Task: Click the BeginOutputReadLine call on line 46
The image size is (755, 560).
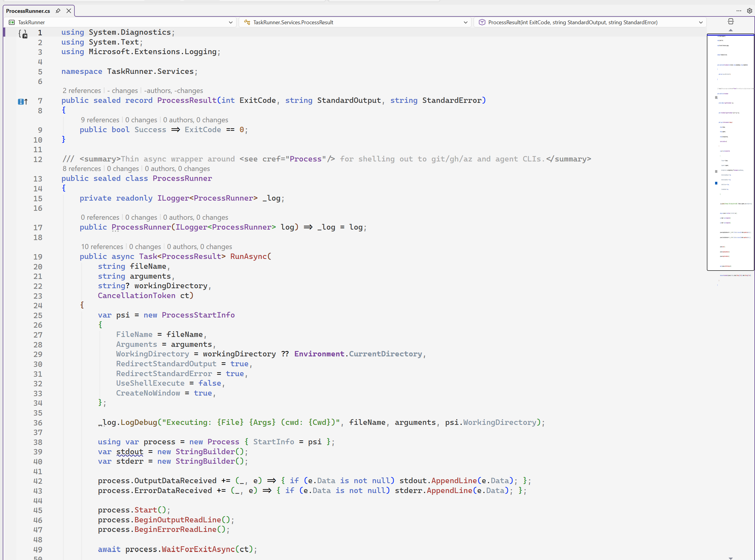Action: click(x=178, y=520)
